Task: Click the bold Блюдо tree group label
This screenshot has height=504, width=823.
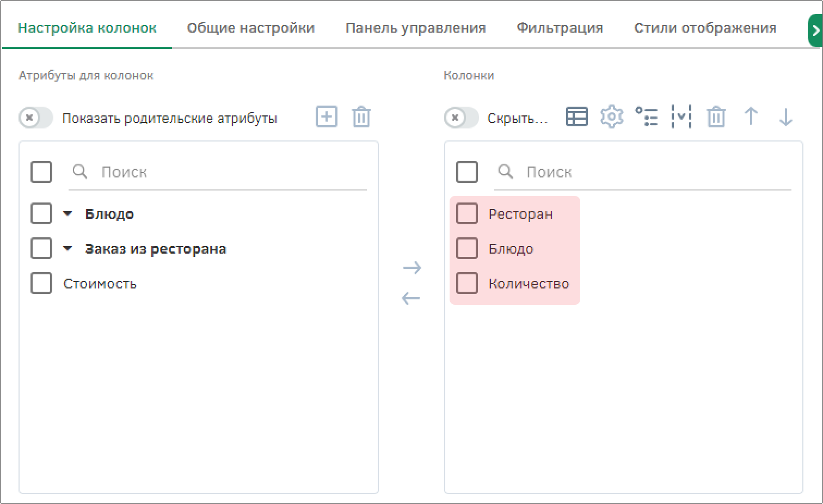Action: coord(109,214)
